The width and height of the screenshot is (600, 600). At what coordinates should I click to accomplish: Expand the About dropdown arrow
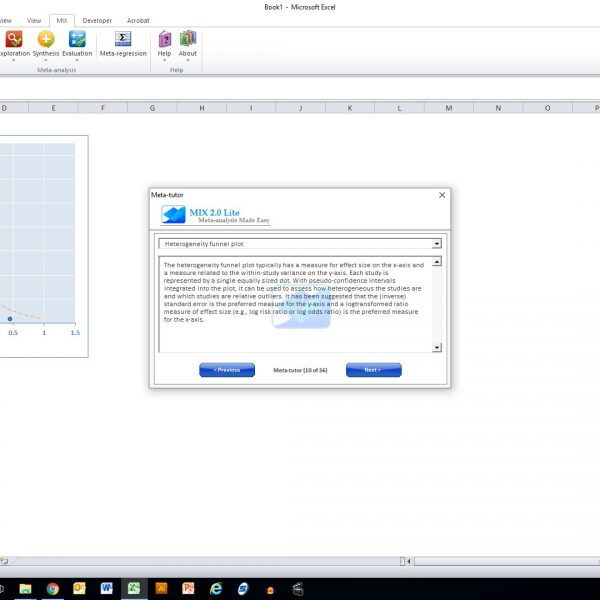[188, 60]
